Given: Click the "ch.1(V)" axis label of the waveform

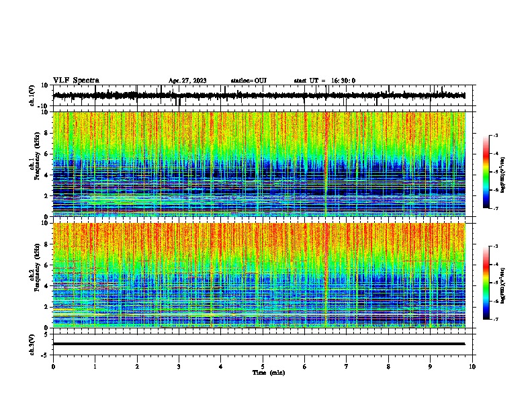Looking at the screenshot, I should coord(32,95).
